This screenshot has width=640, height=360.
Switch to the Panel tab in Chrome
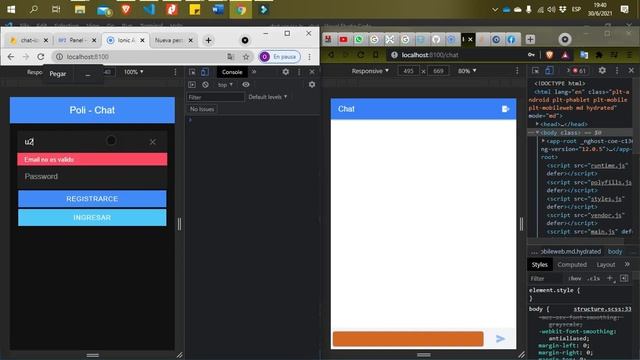pyautogui.click(x=77, y=40)
